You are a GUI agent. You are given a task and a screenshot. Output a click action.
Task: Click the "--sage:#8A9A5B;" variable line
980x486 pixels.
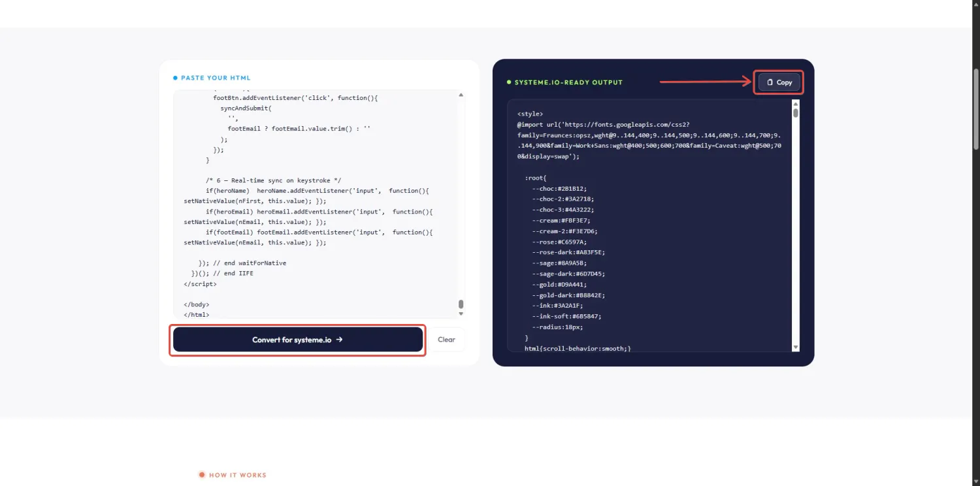coord(559,263)
